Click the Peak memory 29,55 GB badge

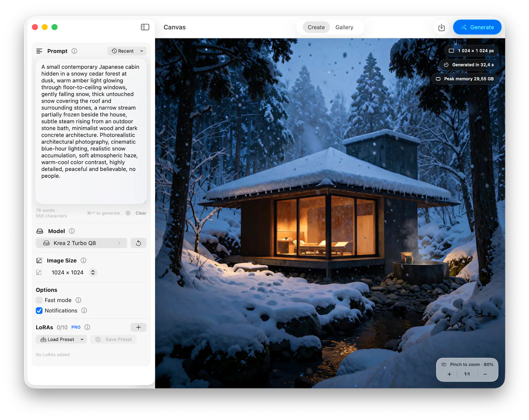coord(465,79)
